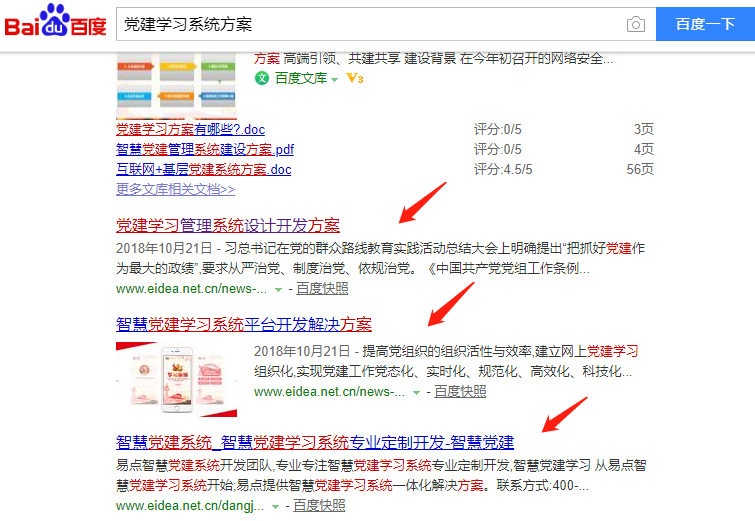The width and height of the screenshot is (755, 521).
Task: Click the 56页 page count
Action: (640, 169)
